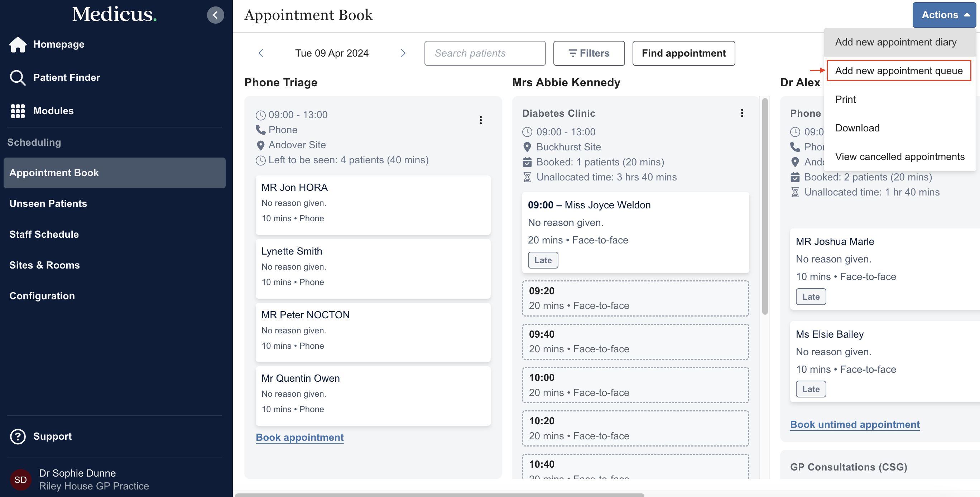Click the horizontal scrollbar at the bottom

pos(439,495)
